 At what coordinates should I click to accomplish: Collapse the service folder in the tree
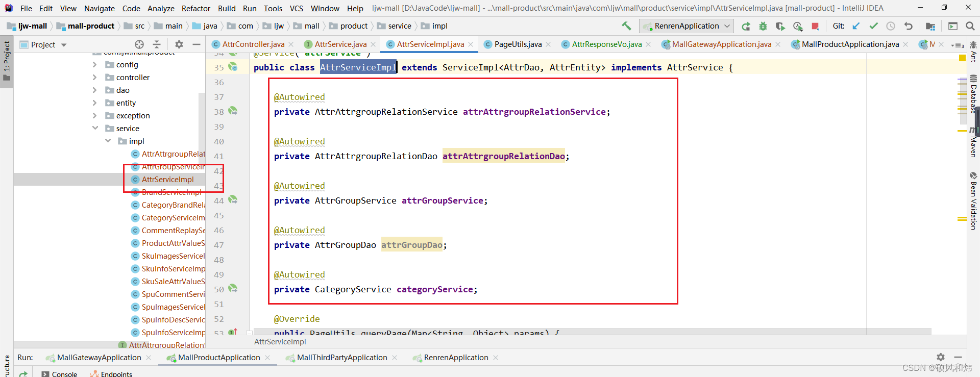pos(95,129)
